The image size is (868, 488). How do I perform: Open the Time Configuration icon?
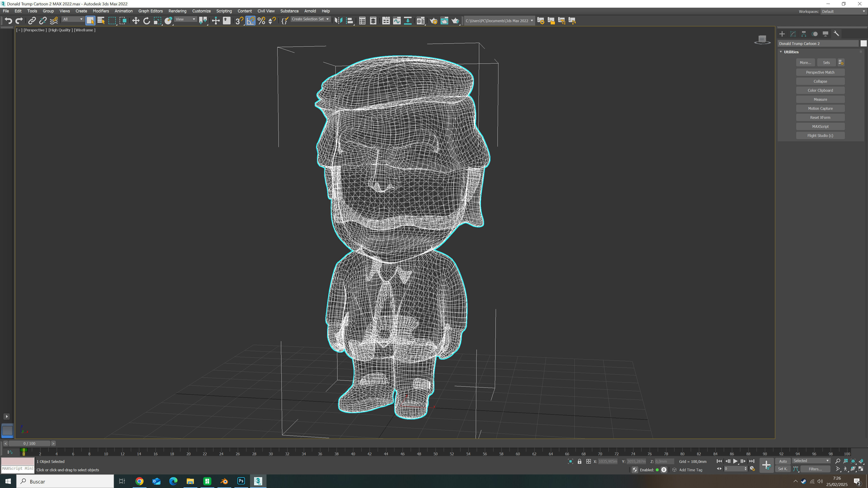[x=752, y=469]
